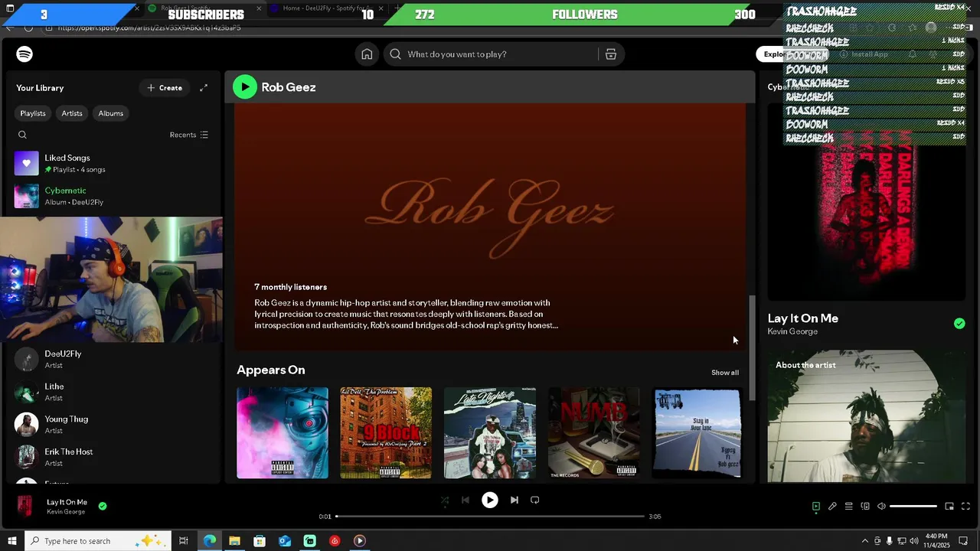Seek along the song progress bar
The width and height of the screenshot is (980, 551).
490,517
